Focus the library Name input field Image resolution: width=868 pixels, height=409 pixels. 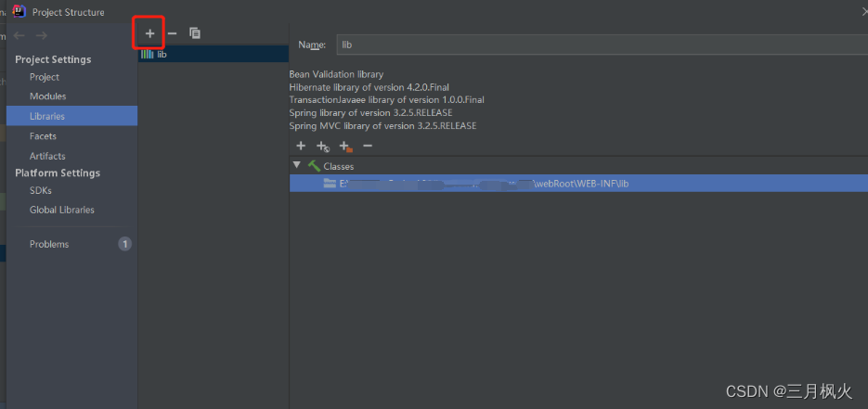click(x=602, y=45)
